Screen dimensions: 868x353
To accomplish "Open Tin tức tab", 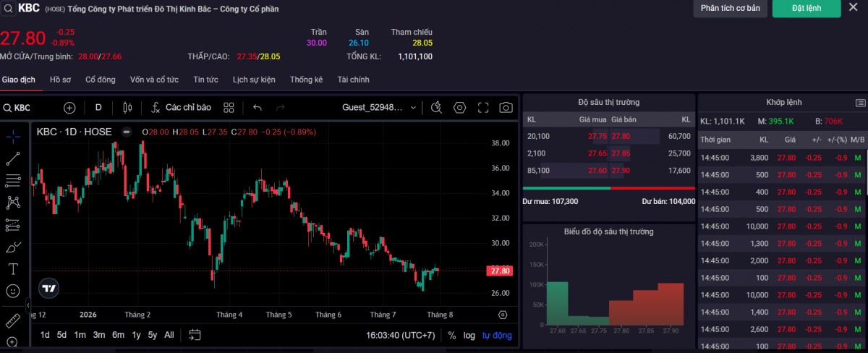I will tap(205, 80).
